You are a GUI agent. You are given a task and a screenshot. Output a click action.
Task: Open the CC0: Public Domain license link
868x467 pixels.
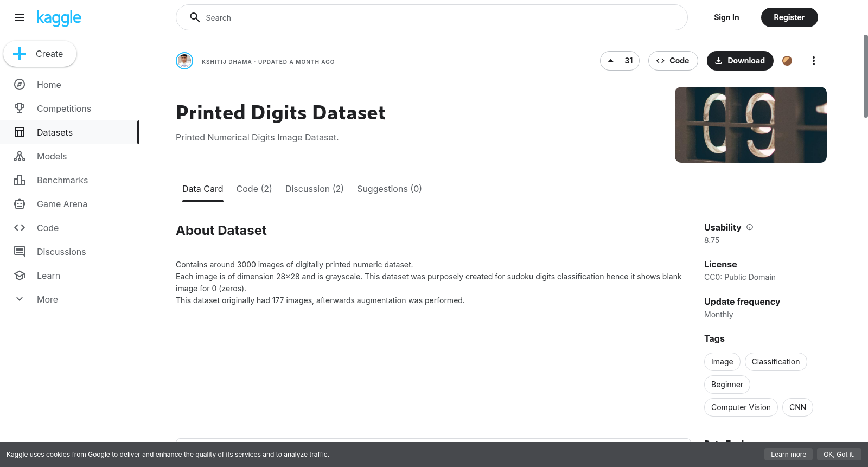739,277
